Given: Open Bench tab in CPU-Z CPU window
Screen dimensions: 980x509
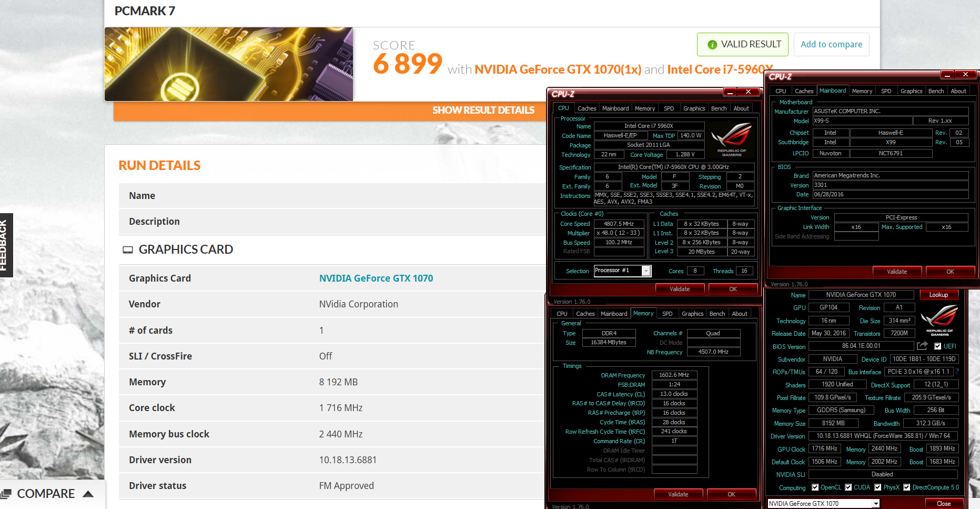Looking at the screenshot, I should click(x=719, y=108).
